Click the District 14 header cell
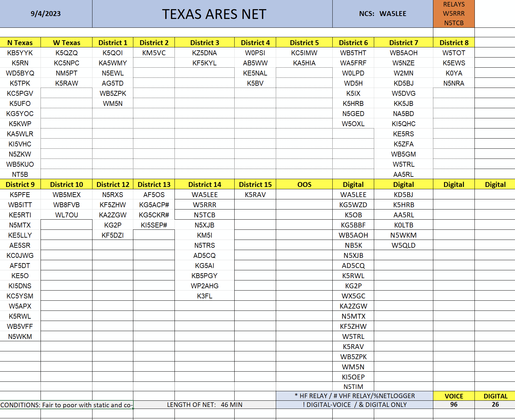Viewport: 515px width, 420px height. [205, 184]
